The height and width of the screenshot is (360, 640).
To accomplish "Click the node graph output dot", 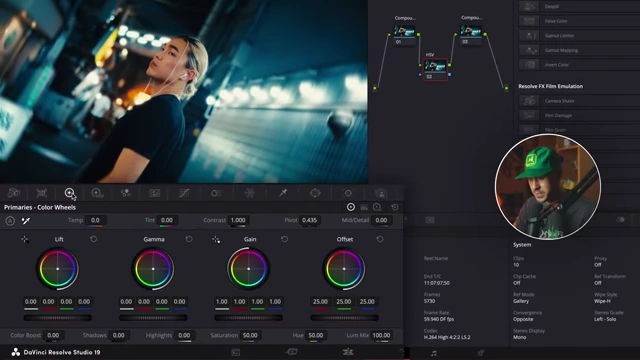I will click(506, 88).
